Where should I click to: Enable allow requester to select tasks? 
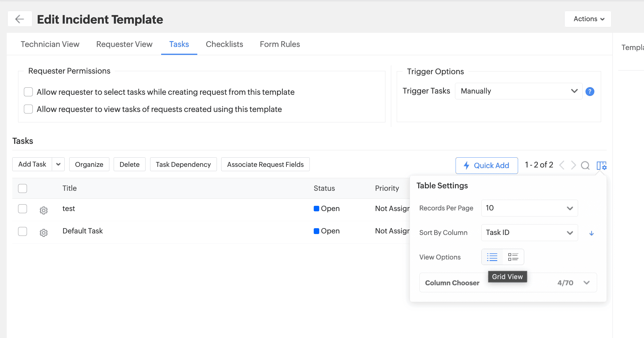[28, 92]
